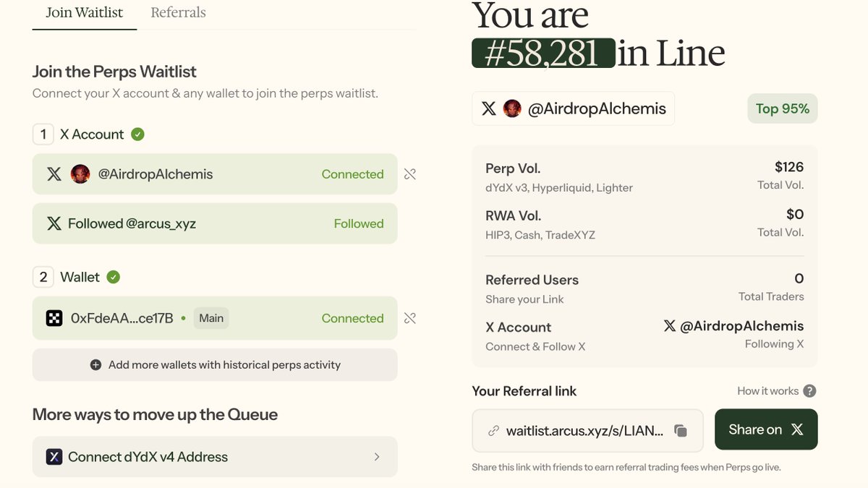Click the X logo beside @AirdropAlchemis in stats panel

click(670, 326)
